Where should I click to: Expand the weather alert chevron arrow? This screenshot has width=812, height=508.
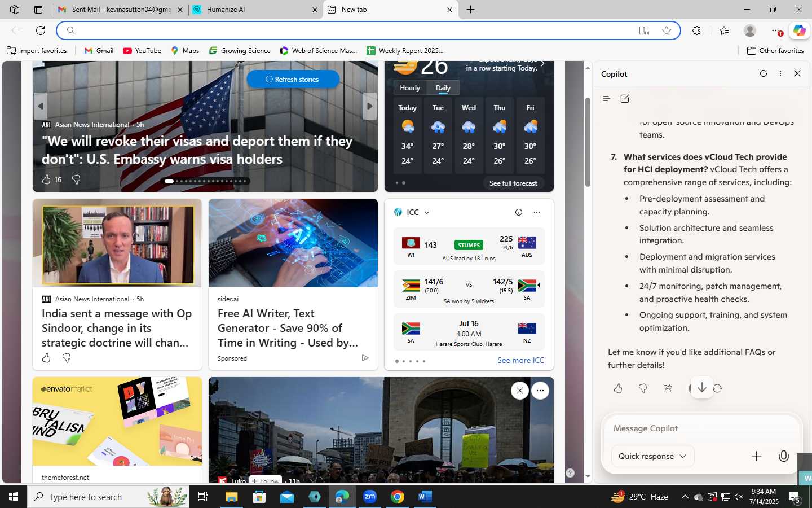(x=542, y=63)
